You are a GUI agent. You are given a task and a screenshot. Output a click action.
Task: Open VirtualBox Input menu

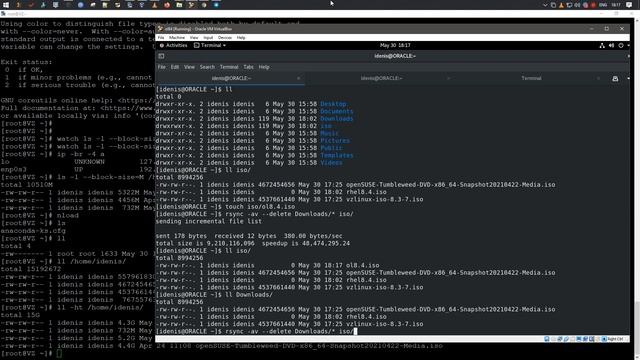pos(208,38)
